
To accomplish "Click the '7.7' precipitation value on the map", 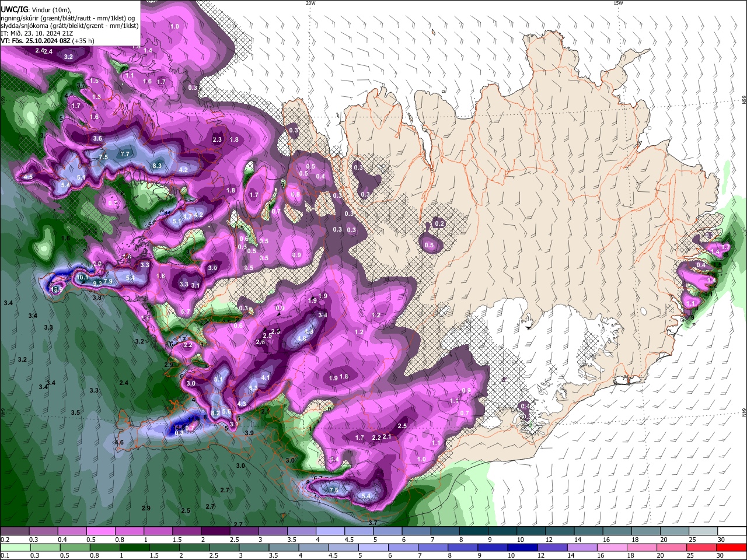I will [x=125, y=154].
